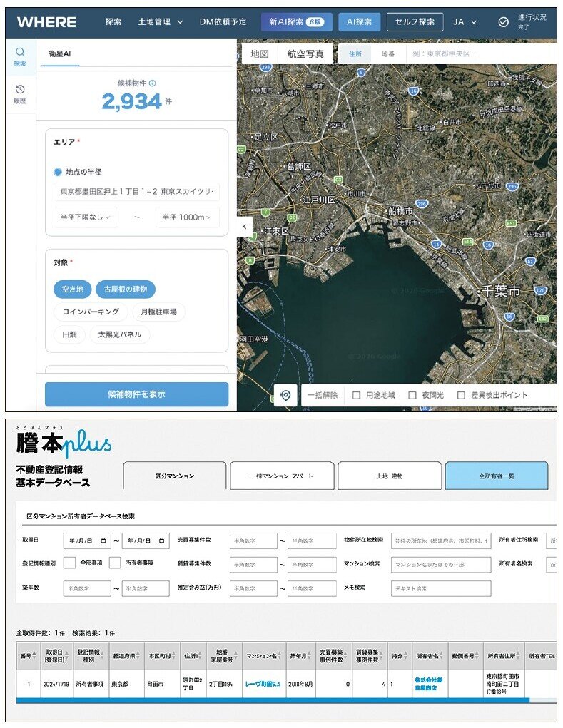The width and height of the screenshot is (563, 728).
Task: Click the info icon beside 候補物件
Action: click(153, 83)
